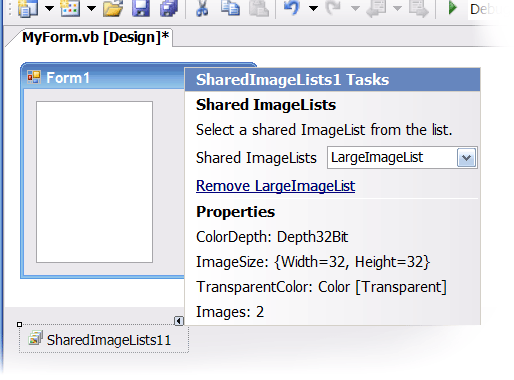Click the Form1 title text
The width and height of the screenshot is (514, 380).
coord(68,78)
